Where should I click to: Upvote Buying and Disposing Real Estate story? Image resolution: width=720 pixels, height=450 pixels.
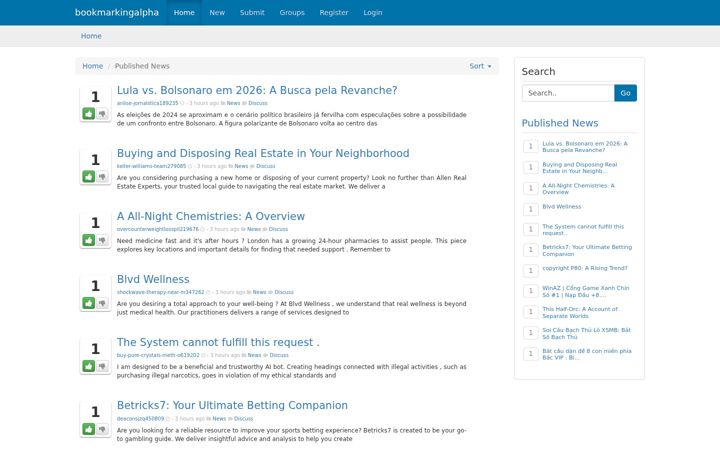pos(89,176)
